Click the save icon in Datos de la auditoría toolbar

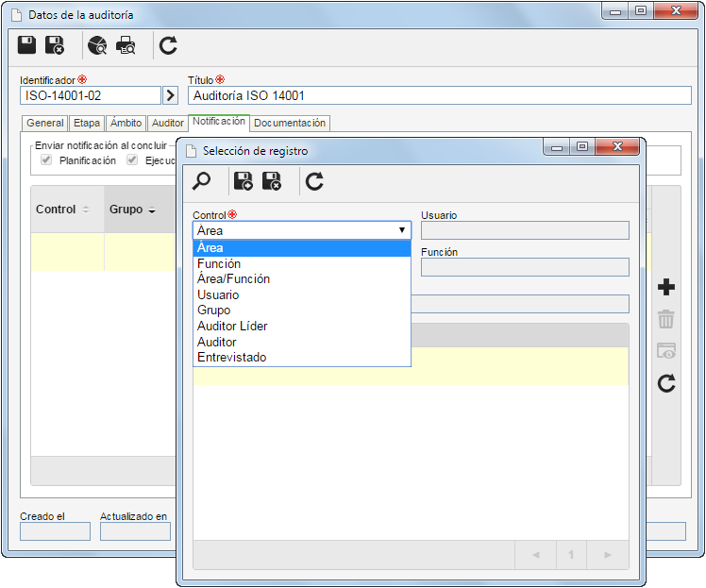[x=26, y=45]
